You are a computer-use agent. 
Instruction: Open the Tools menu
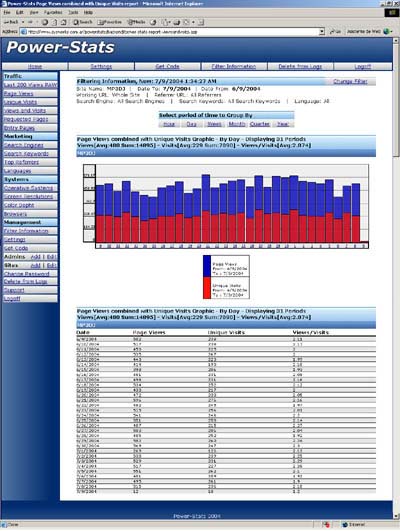(x=73, y=13)
